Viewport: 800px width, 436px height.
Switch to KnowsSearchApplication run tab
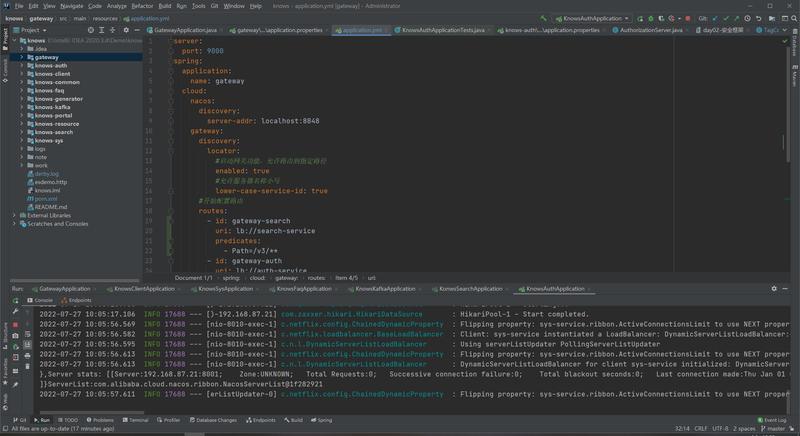pos(470,289)
